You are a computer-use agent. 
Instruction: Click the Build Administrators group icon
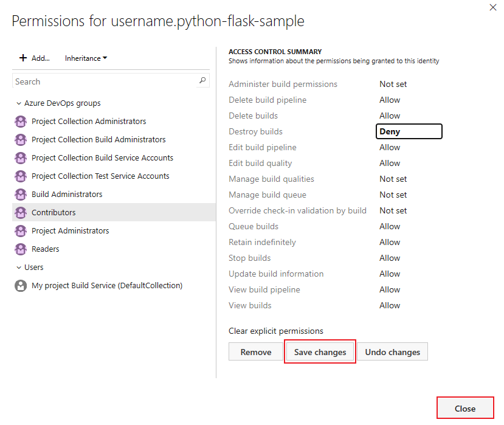21,195
